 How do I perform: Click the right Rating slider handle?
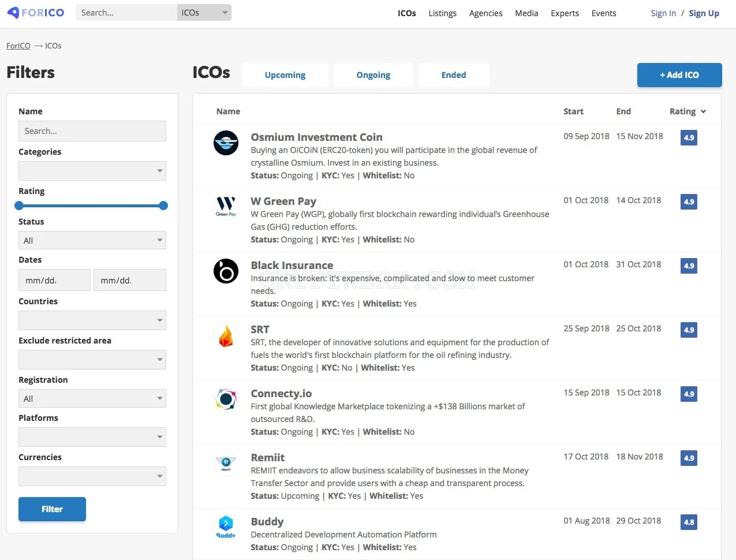point(163,206)
